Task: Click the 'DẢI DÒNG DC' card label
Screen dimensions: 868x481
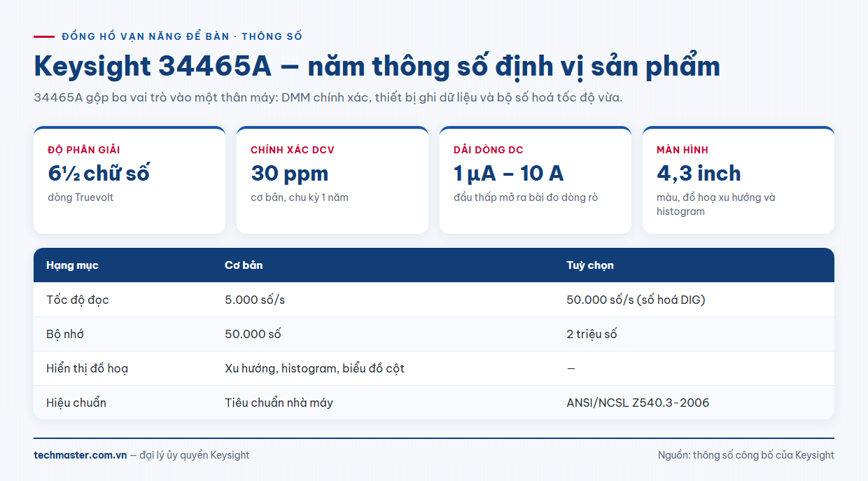Action: pyautogui.click(x=489, y=150)
